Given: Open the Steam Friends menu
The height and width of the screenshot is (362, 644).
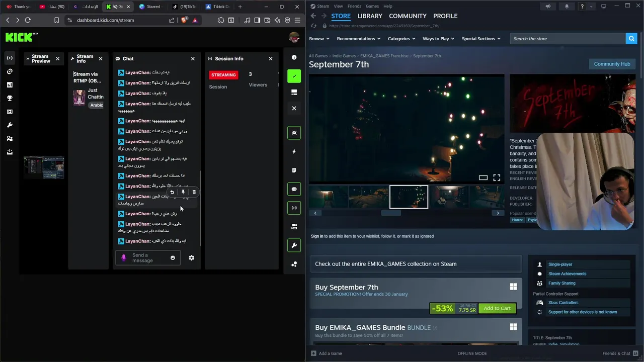Looking at the screenshot, I should (x=354, y=6).
